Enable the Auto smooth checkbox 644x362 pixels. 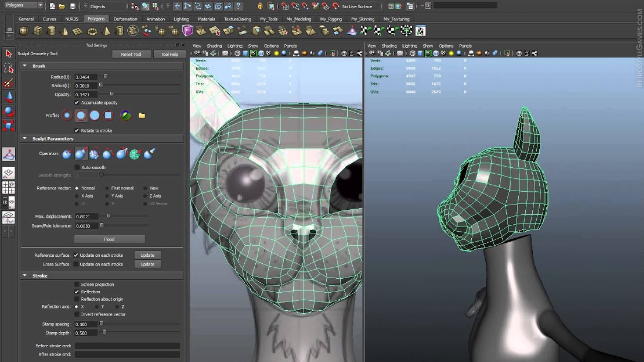coord(76,167)
